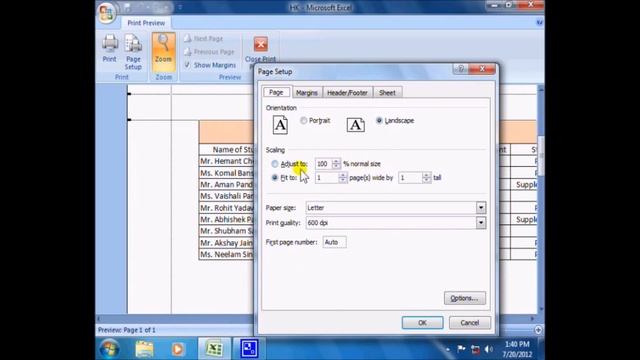Viewport: 640px width, 360px height.
Task: Toggle Show Margins checkbox
Action: point(187,65)
